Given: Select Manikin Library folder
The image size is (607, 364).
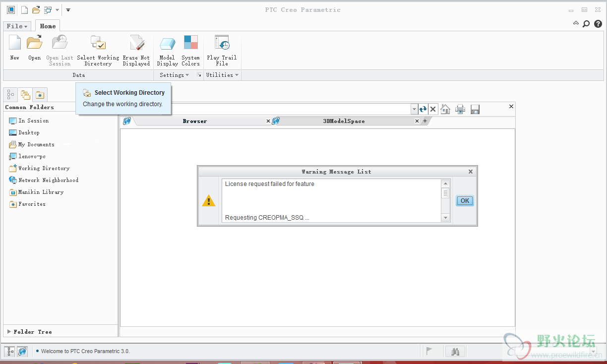Looking at the screenshot, I should (36, 192).
